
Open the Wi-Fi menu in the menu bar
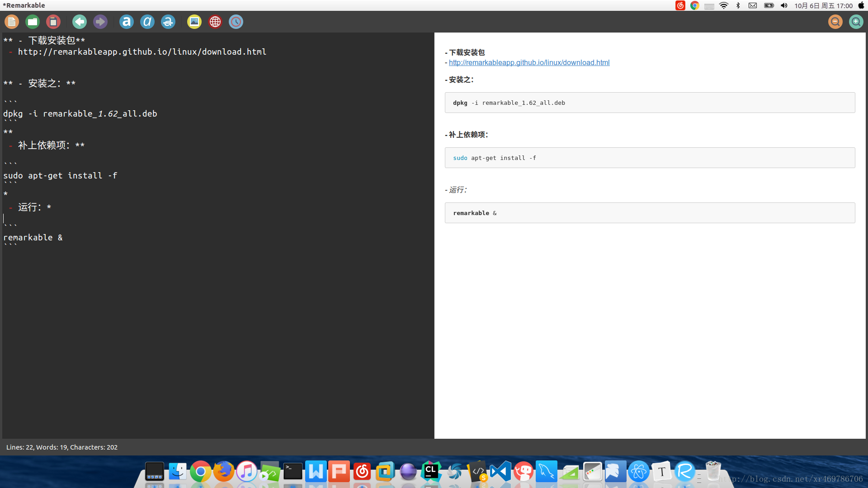point(724,5)
